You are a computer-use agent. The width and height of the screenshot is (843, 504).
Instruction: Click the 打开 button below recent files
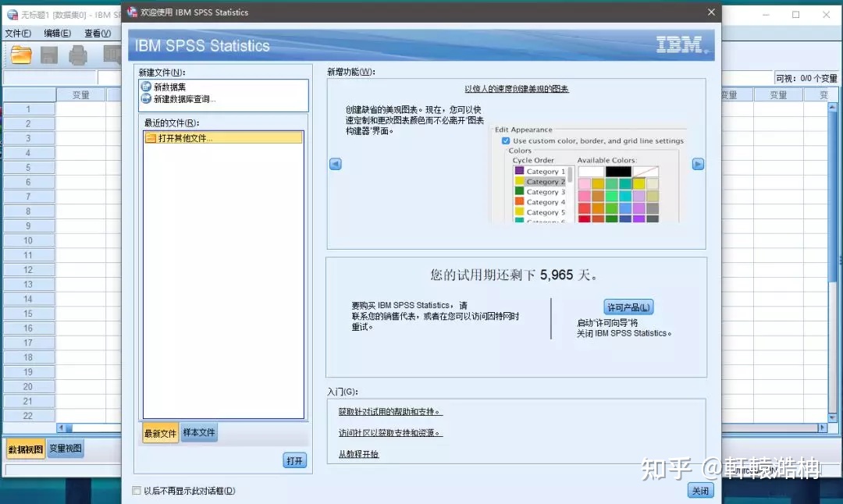294,460
